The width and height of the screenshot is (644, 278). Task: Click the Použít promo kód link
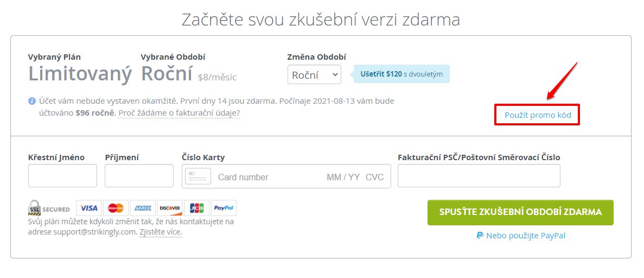coord(538,115)
